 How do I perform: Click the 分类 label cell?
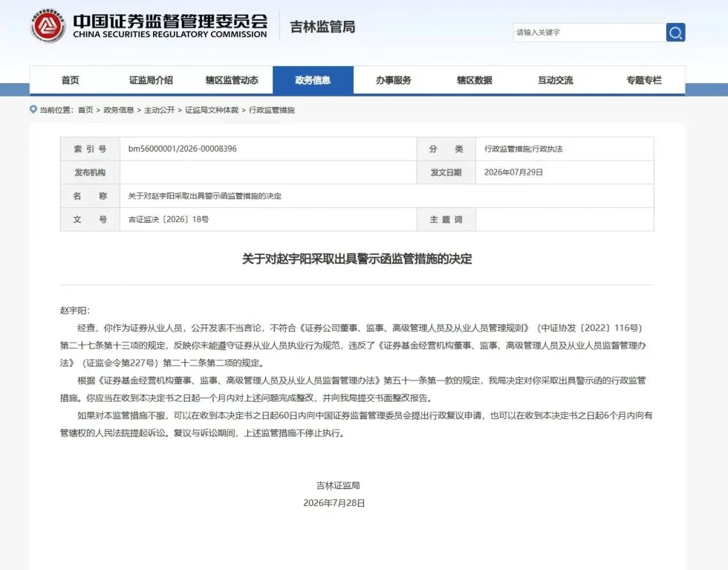click(x=446, y=149)
